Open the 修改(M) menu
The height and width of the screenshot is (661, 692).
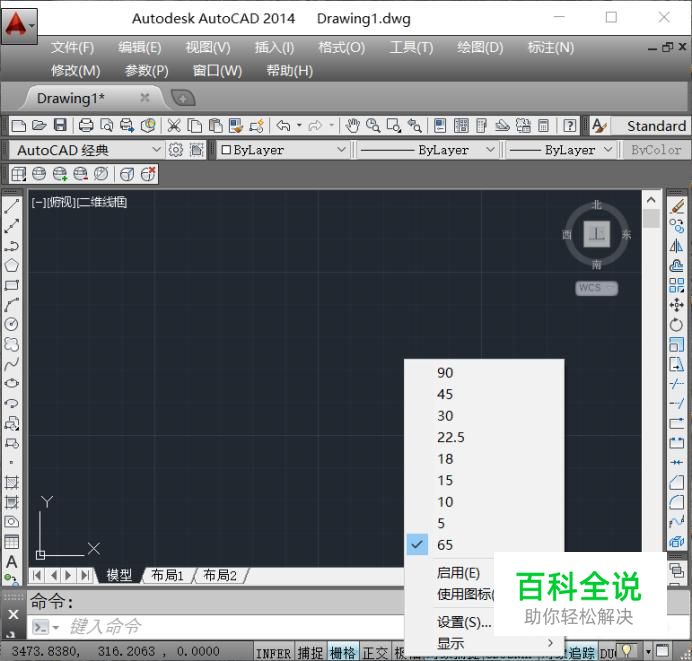[x=75, y=71]
